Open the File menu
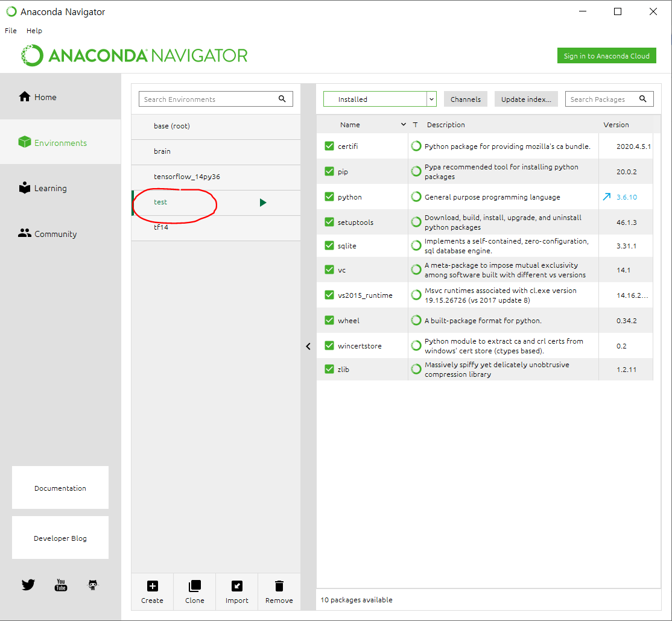Image resolution: width=672 pixels, height=621 pixels. coord(11,31)
